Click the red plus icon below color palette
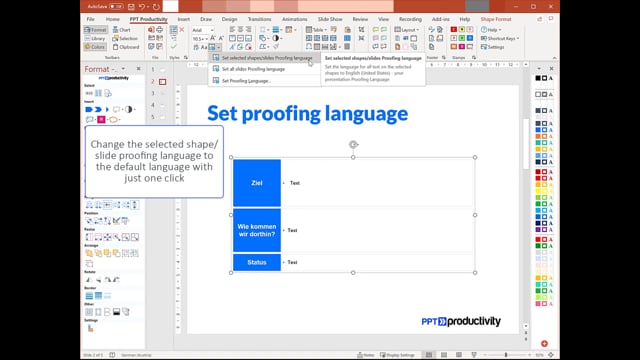This screenshot has width=640, height=360. click(x=544, y=344)
